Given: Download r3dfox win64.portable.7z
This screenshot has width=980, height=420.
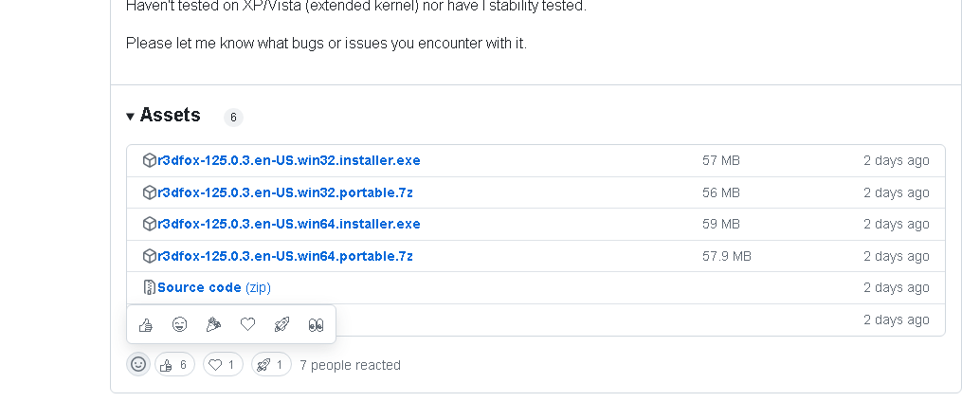Looking at the screenshot, I should (x=284, y=256).
